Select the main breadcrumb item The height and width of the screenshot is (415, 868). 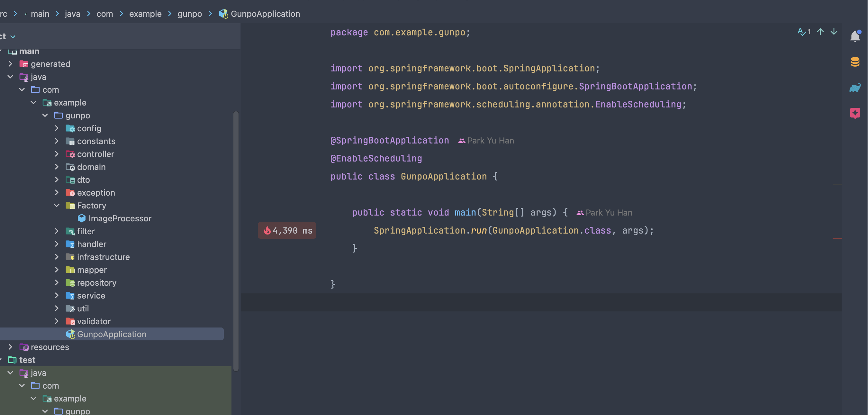[40, 14]
